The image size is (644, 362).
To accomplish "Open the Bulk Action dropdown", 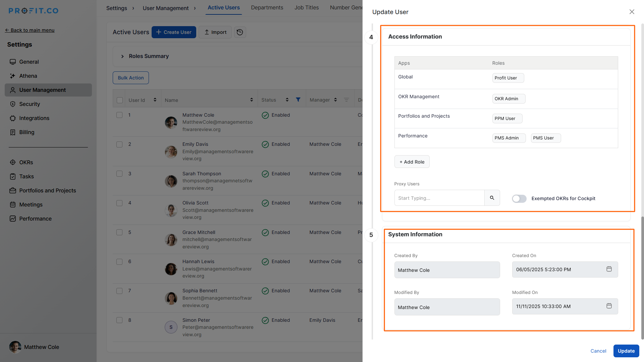I will pyautogui.click(x=131, y=78).
